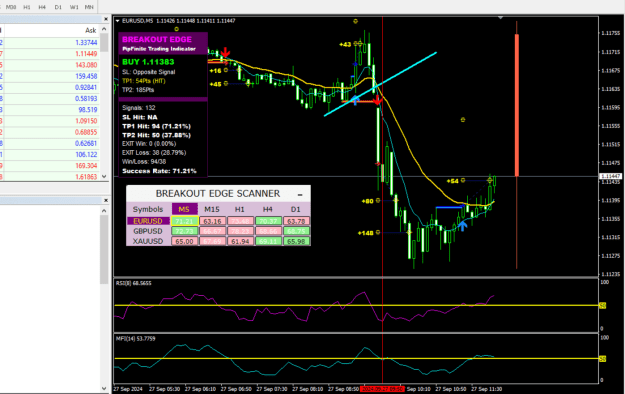
Task: Select the MN monthly timeframe button
Action: pyautogui.click(x=89, y=7)
